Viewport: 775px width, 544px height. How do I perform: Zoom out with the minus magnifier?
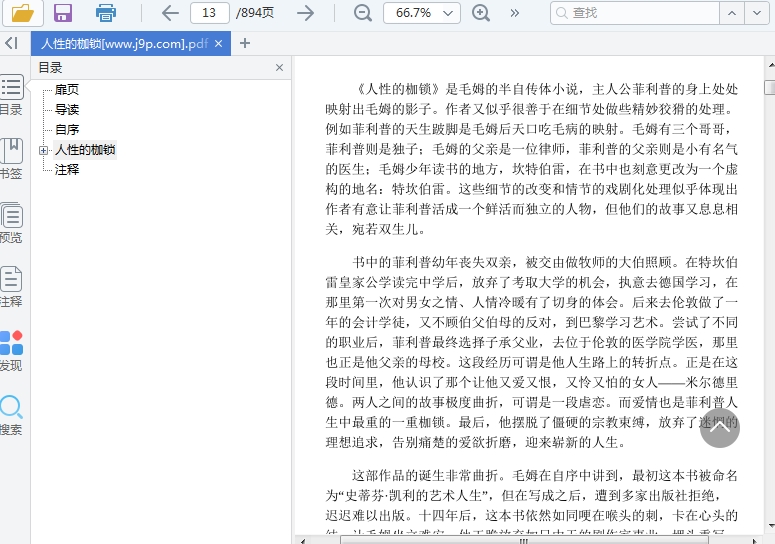click(363, 13)
